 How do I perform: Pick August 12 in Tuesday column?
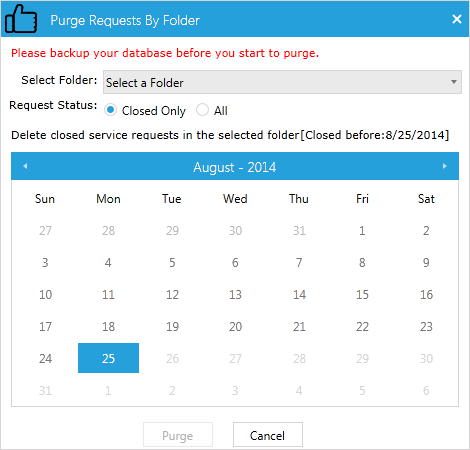pos(172,295)
